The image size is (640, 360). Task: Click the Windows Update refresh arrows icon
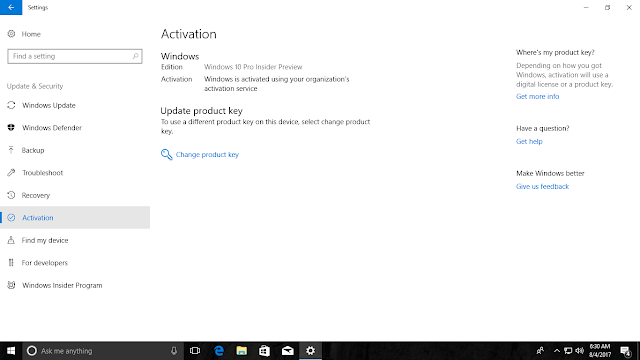(11, 105)
